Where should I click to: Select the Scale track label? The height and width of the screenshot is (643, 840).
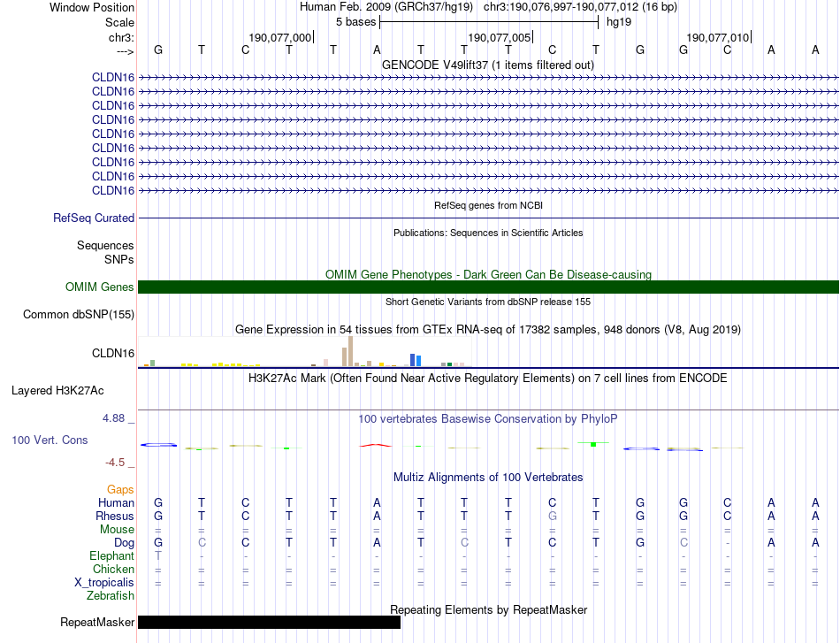click(119, 22)
